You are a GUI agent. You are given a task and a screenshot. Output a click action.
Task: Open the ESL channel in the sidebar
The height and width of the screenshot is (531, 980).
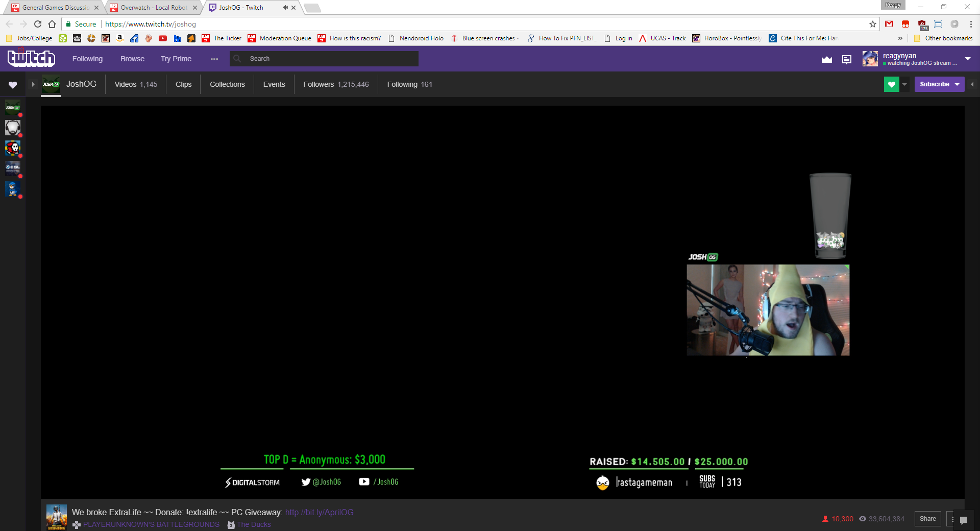[x=13, y=168]
